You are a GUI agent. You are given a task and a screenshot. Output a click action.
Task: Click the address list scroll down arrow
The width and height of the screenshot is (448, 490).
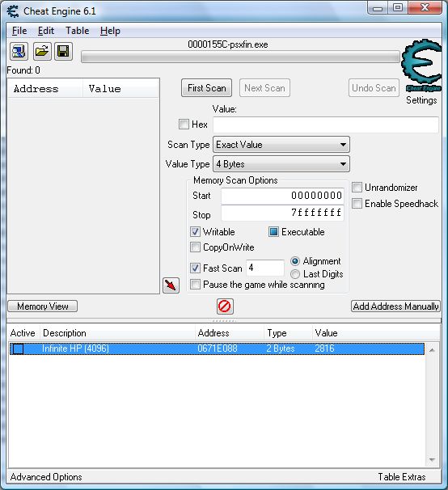point(432,459)
